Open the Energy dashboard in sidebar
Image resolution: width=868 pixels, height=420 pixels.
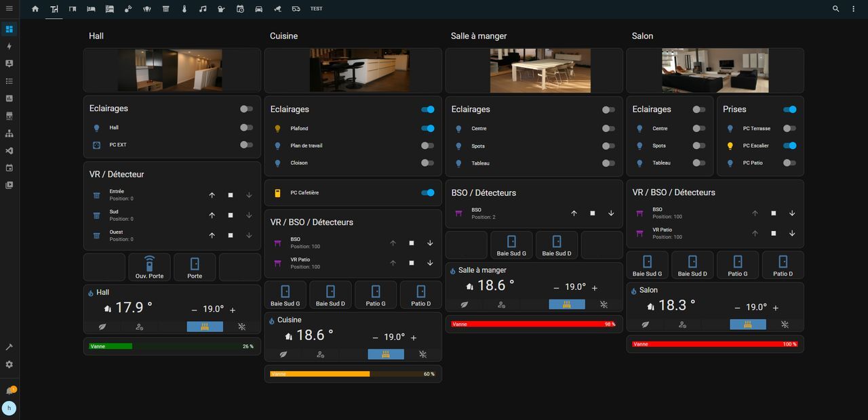point(9,47)
